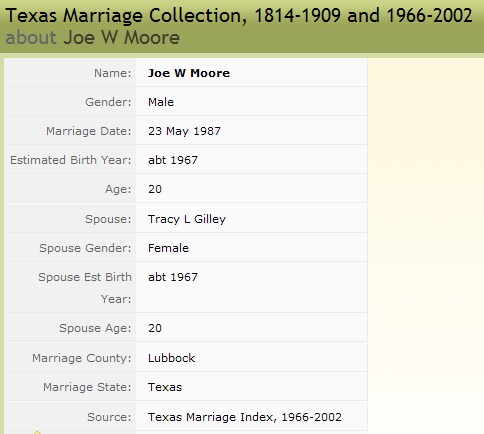Select the bold name Joe W Moore

[189, 73]
